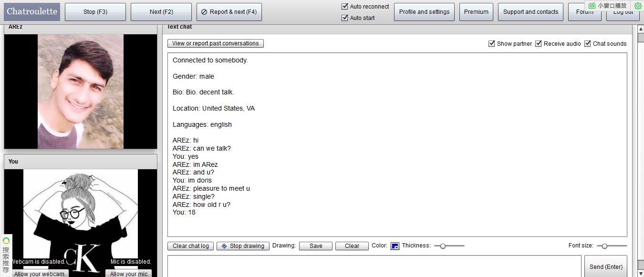Click the green mini-window TV icon

coord(592,6)
